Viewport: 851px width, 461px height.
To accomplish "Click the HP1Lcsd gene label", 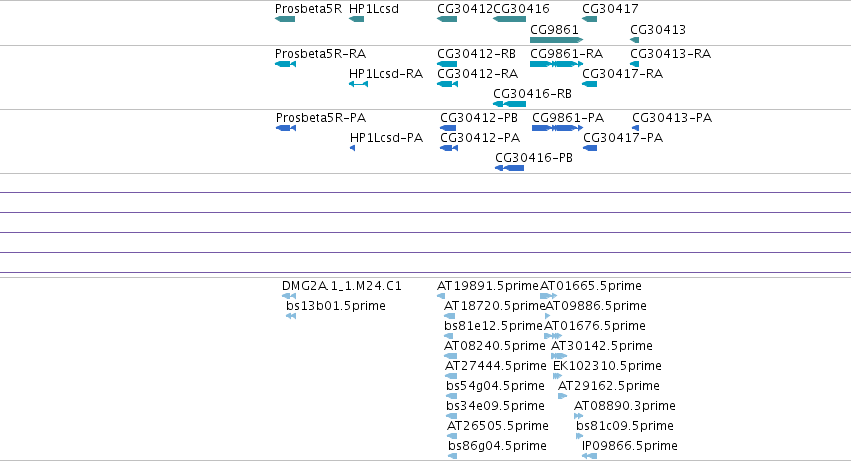I will point(374,9).
